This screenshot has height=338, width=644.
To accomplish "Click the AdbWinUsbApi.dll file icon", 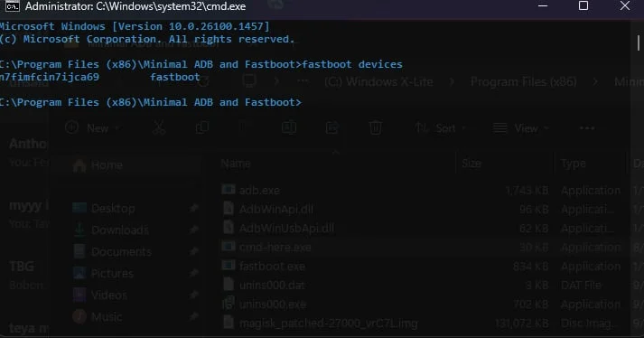I will point(229,228).
